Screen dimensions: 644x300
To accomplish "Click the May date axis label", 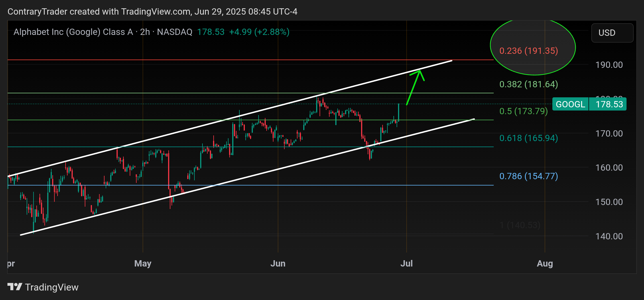I will pos(143,263).
